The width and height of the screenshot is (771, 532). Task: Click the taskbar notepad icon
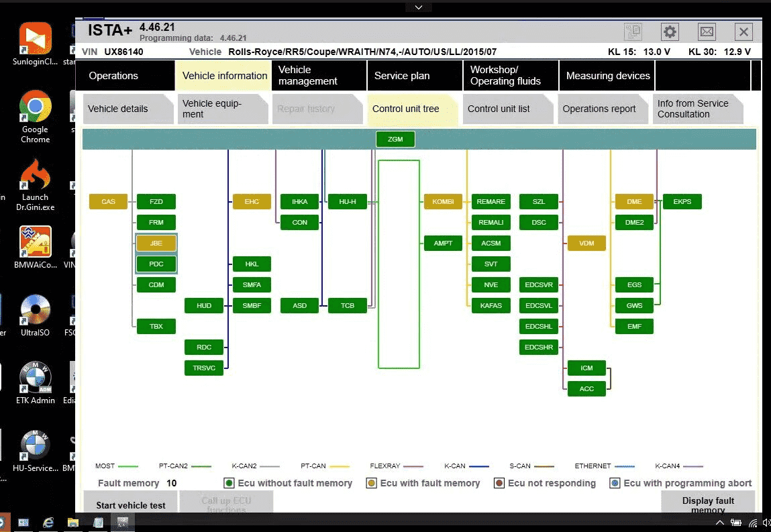(x=98, y=522)
